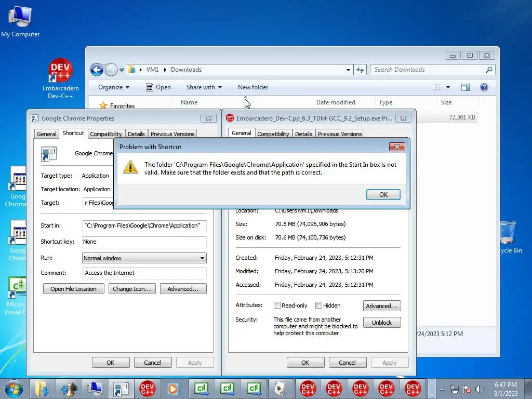
Task: Go back in Downloads explorer window
Action: pyautogui.click(x=97, y=70)
